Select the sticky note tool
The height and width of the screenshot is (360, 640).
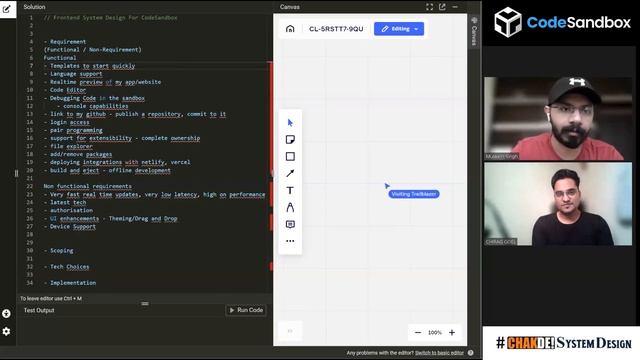(x=290, y=140)
